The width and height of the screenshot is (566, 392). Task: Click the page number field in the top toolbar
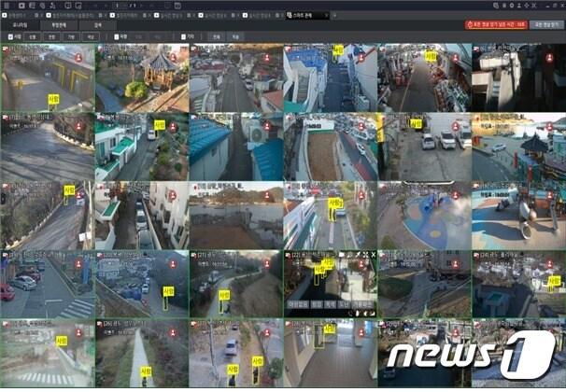(x=120, y=6)
